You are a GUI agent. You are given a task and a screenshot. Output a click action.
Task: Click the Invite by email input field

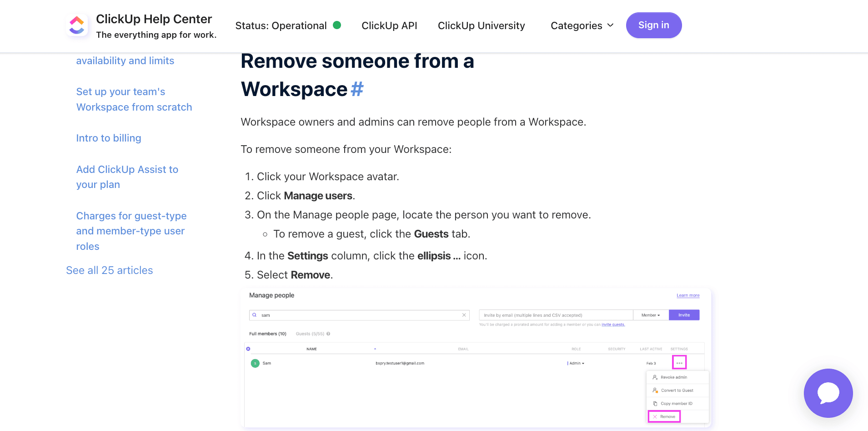[555, 315]
